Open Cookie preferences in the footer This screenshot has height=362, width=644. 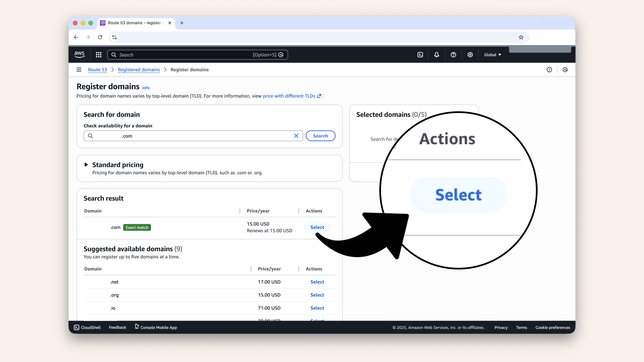(x=552, y=327)
